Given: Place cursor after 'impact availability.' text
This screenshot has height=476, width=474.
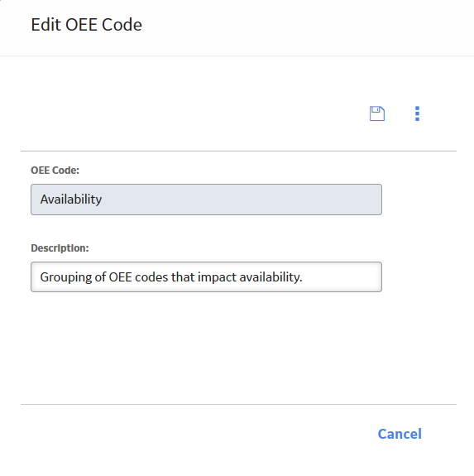Looking at the screenshot, I should click(303, 277).
